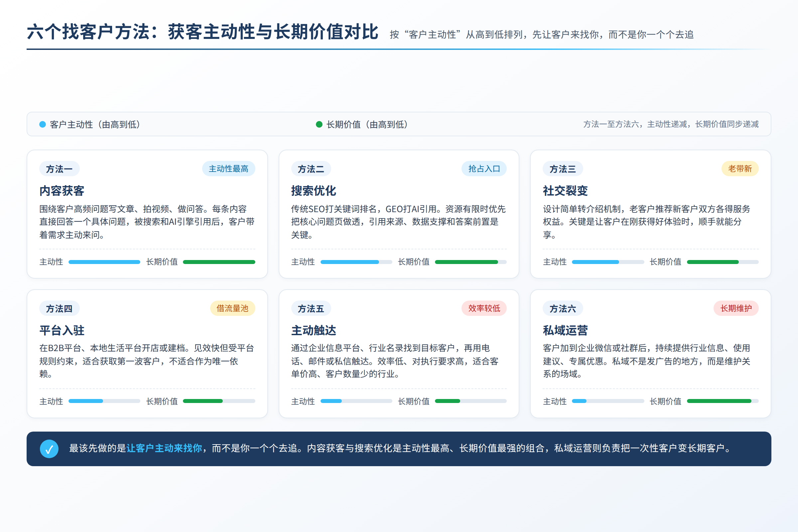The image size is (798, 532).
Task: Click the 内容获客 card title
Action: tap(62, 191)
